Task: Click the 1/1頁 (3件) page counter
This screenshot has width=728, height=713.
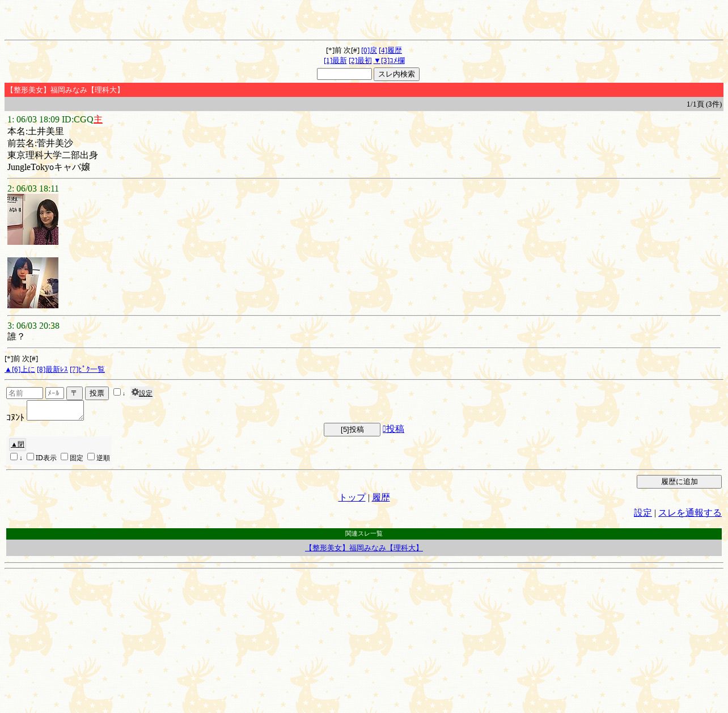Action: pyautogui.click(x=704, y=104)
